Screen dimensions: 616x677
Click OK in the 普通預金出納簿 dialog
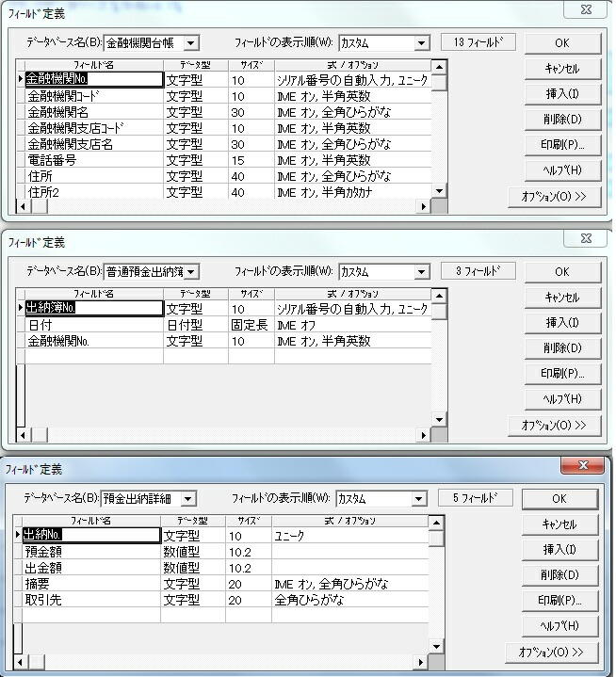pyautogui.click(x=562, y=271)
